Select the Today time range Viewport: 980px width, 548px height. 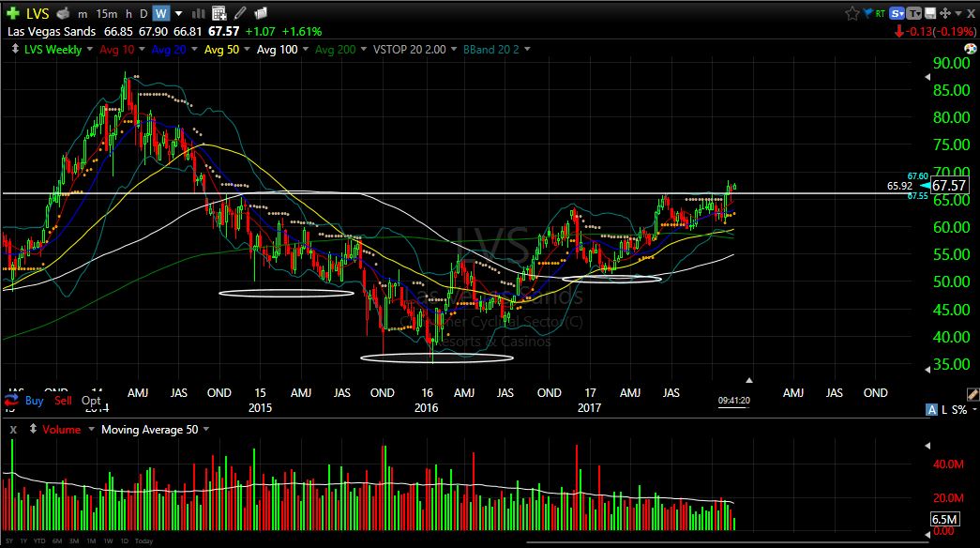[143, 541]
